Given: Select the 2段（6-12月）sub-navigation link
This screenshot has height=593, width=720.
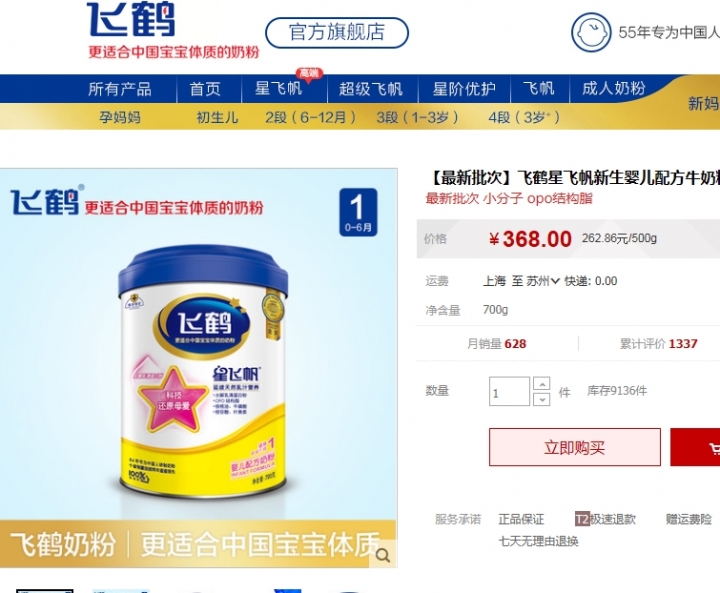Looking at the screenshot, I should (310, 118).
